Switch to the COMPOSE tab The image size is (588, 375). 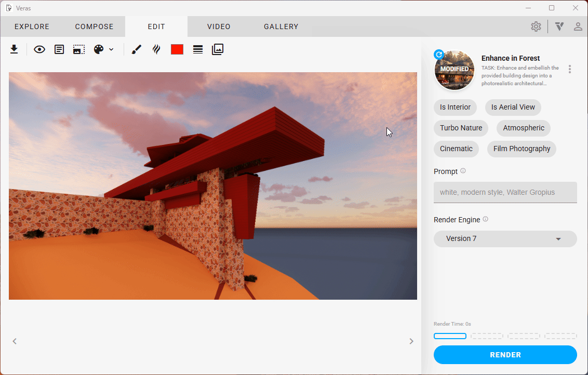[94, 26]
